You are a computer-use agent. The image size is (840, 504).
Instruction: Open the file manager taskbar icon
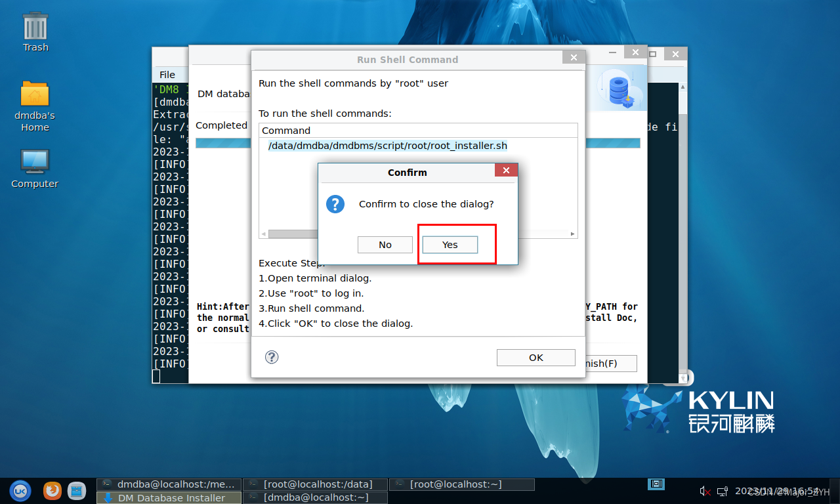77,490
